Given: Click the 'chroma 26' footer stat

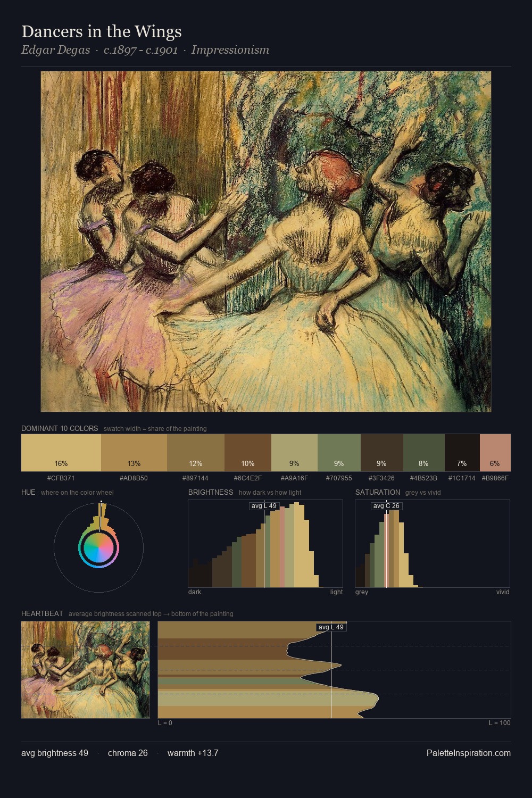Looking at the screenshot, I should pos(128,753).
